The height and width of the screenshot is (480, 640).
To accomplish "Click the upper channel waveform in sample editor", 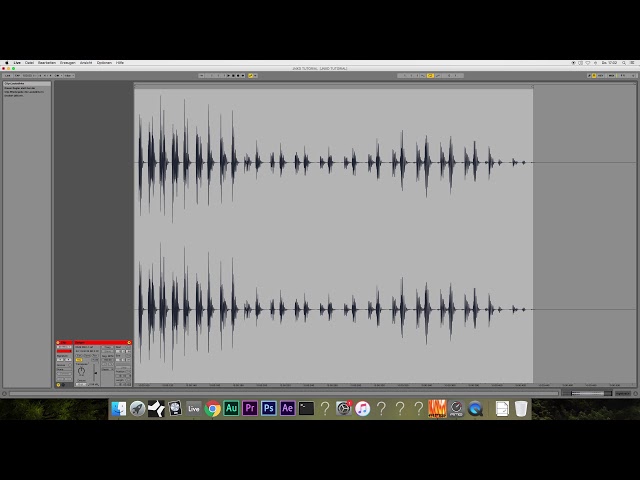I will click(333, 162).
